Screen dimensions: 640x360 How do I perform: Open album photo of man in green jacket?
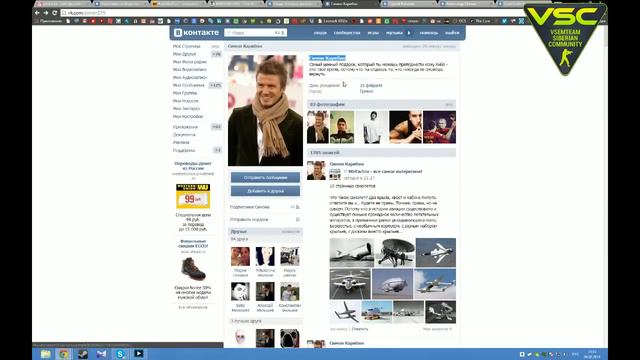pos(342,127)
